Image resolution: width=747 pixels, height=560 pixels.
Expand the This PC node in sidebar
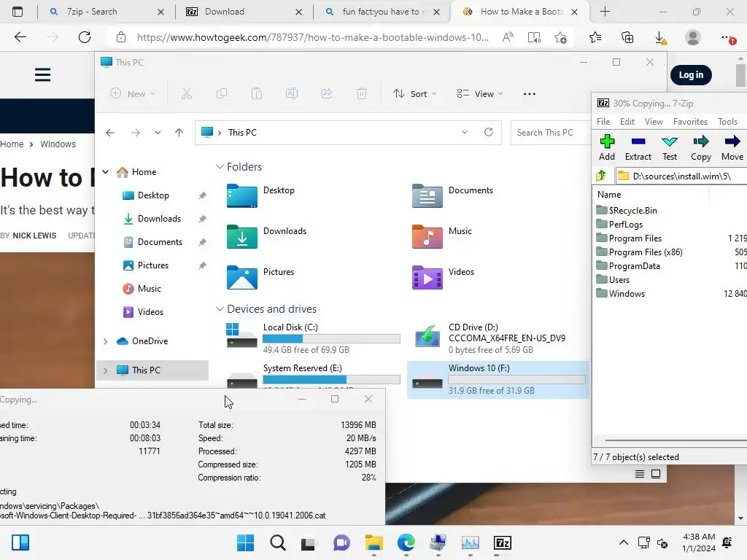[x=106, y=370]
